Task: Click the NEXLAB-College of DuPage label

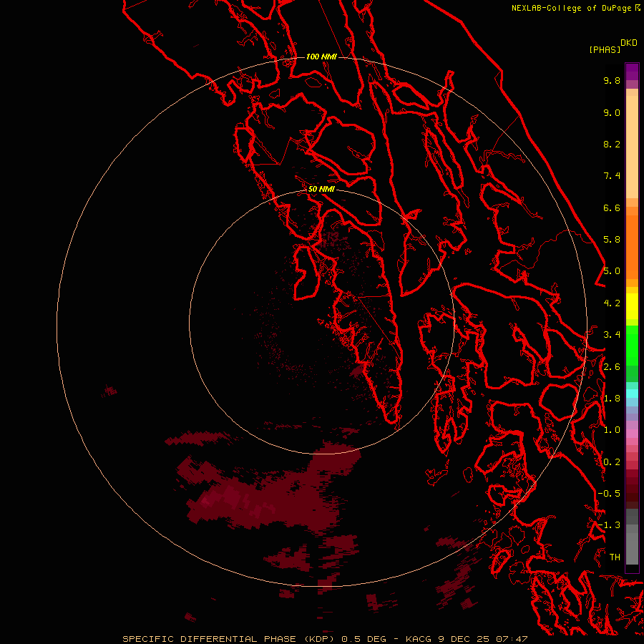Action: 572,8
